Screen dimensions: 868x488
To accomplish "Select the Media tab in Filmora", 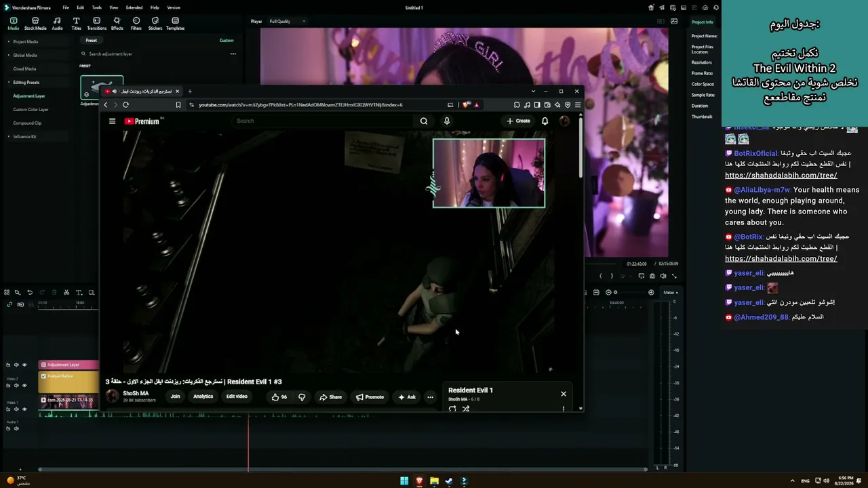I will pyautogui.click(x=14, y=24).
